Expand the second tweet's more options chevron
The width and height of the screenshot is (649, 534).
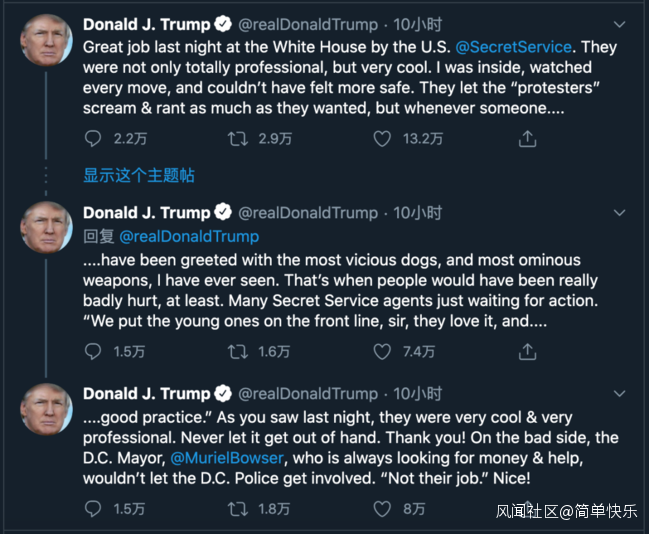tap(619, 213)
